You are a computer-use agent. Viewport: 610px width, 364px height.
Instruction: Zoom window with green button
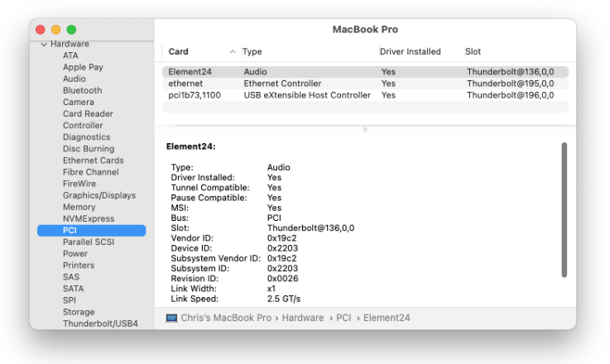[x=71, y=30]
